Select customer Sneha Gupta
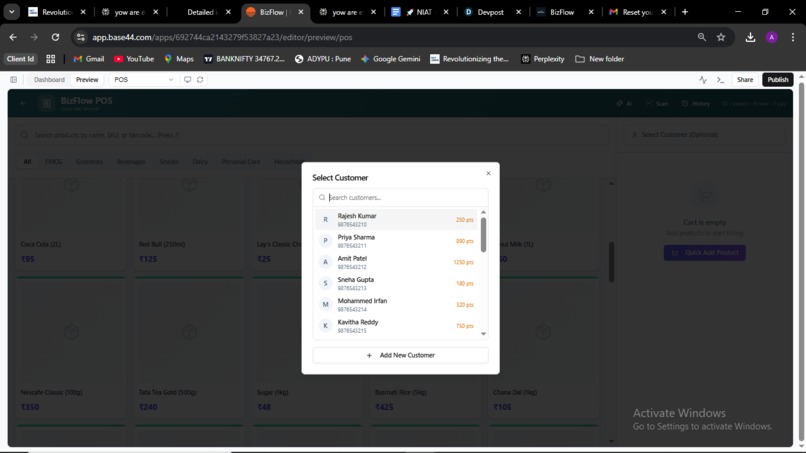Image resolution: width=806 pixels, height=453 pixels. click(x=396, y=283)
